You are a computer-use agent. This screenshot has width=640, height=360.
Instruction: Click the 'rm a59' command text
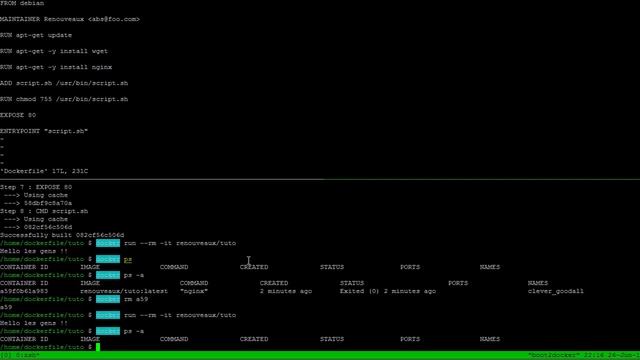tap(136, 299)
